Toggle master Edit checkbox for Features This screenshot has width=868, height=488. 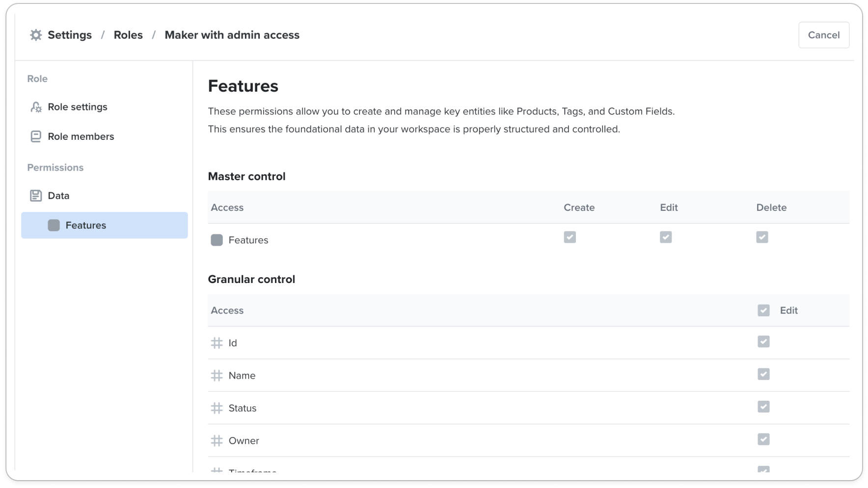[666, 237]
